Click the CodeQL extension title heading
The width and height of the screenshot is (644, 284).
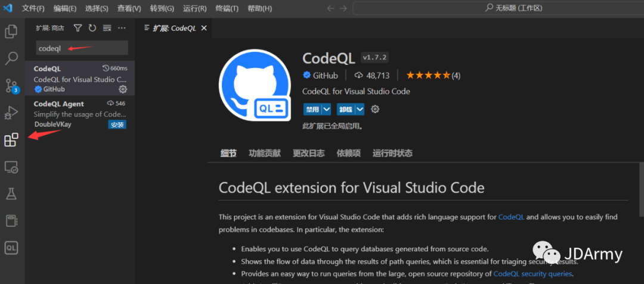(329, 58)
